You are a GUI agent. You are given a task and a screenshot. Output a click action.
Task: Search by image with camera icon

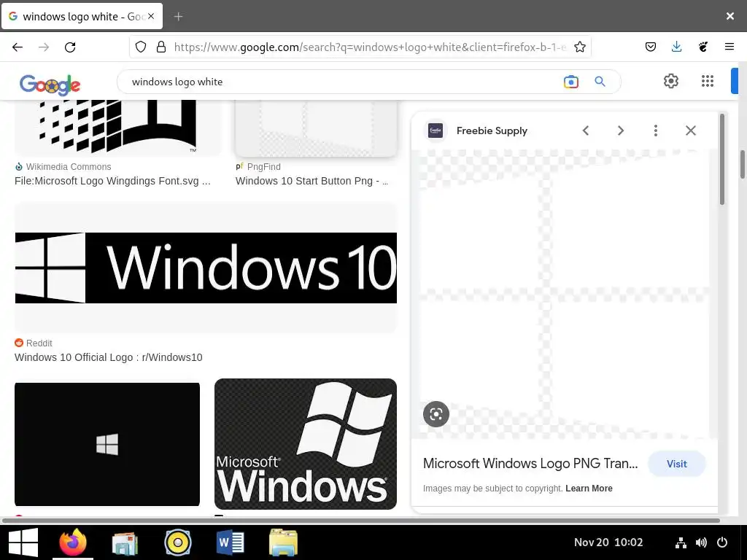pyautogui.click(x=570, y=82)
